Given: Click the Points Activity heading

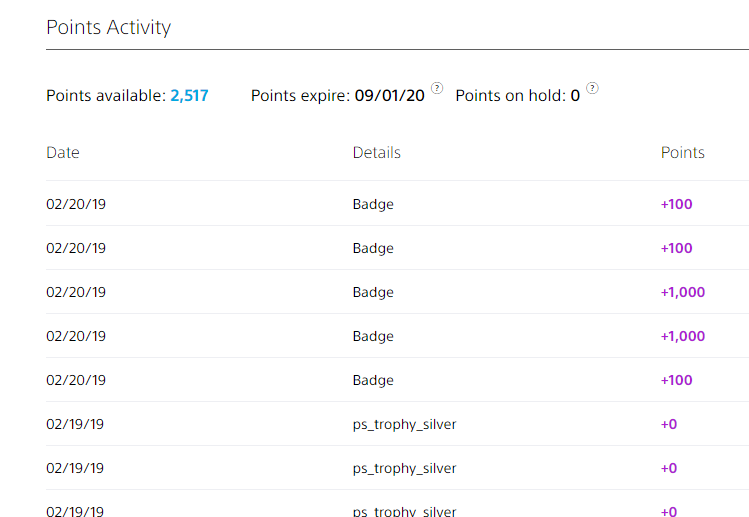Looking at the screenshot, I should click(x=108, y=27).
